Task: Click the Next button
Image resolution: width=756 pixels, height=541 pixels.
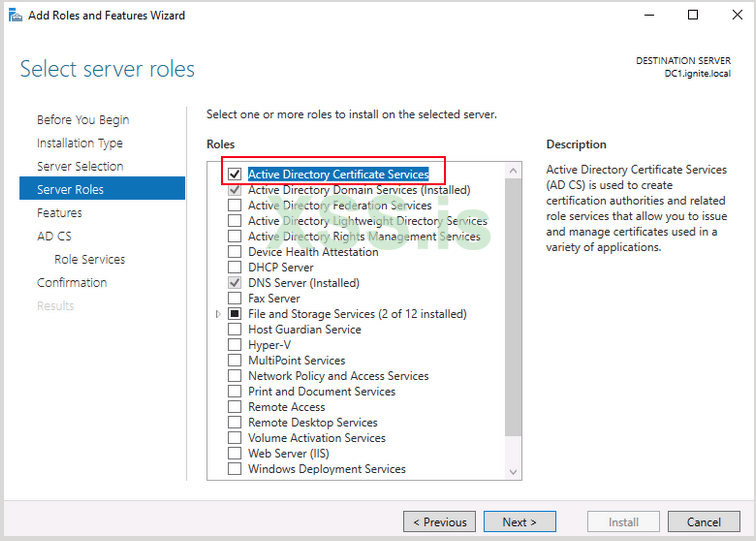Action: 520,522
